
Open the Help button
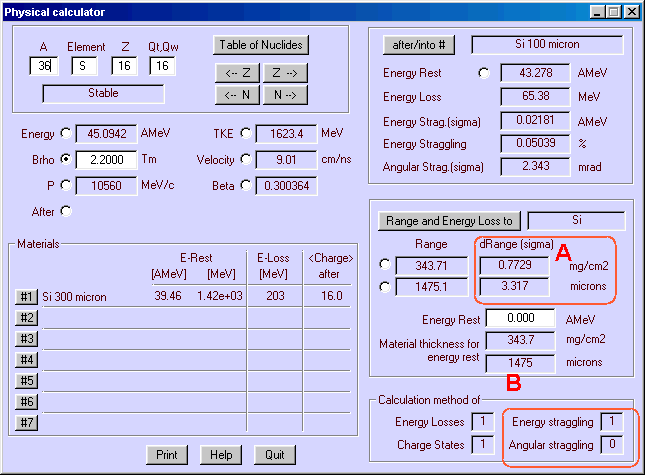(x=221, y=455)
